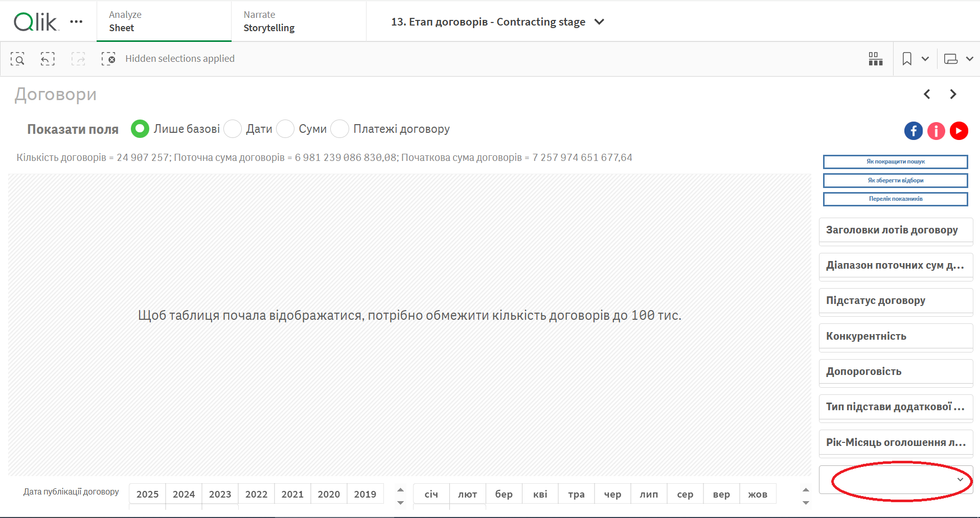The image size is (980, 518).
Task: Click the smart search icon in toolbar
Action: (x=17, y=59)
